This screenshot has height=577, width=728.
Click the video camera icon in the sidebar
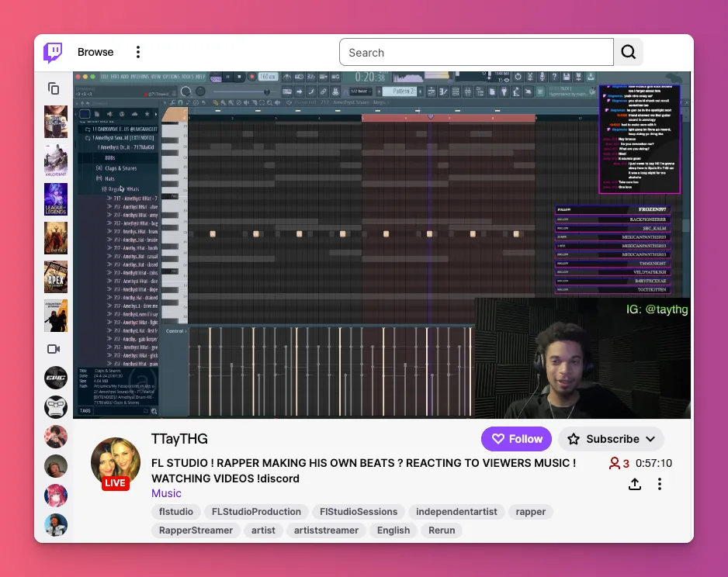tap(54, 349)
